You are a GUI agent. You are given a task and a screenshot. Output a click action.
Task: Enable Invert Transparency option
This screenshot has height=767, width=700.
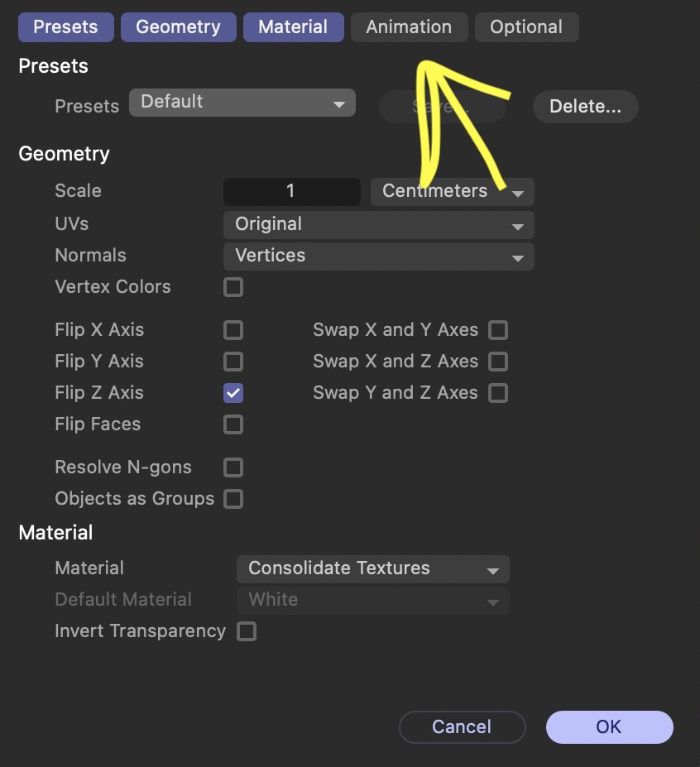(x=247, y=631)
